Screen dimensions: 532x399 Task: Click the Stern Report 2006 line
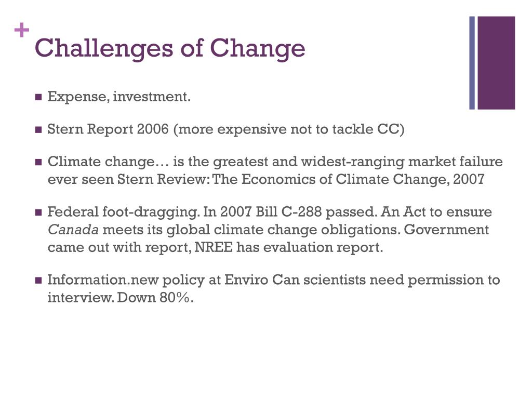pos(226,129)
